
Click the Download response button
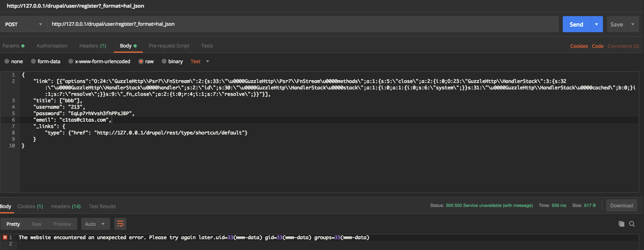point(621,205)
